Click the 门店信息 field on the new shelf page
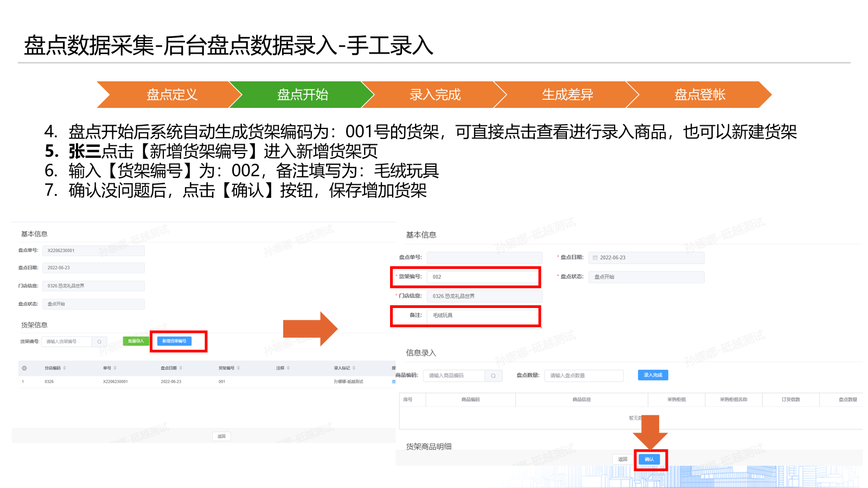Screen dimensions: 868x488 coord(484,296)
